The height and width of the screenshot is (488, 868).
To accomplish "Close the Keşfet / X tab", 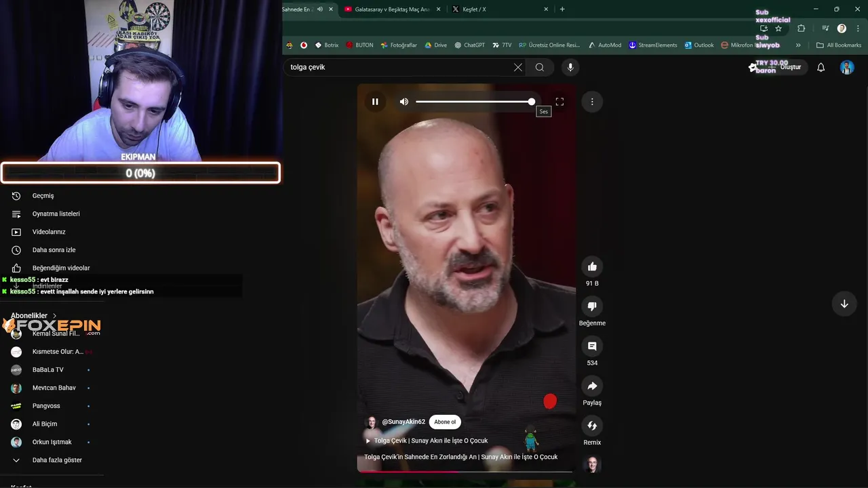I will pyautogui.click(x=546, y=9).
